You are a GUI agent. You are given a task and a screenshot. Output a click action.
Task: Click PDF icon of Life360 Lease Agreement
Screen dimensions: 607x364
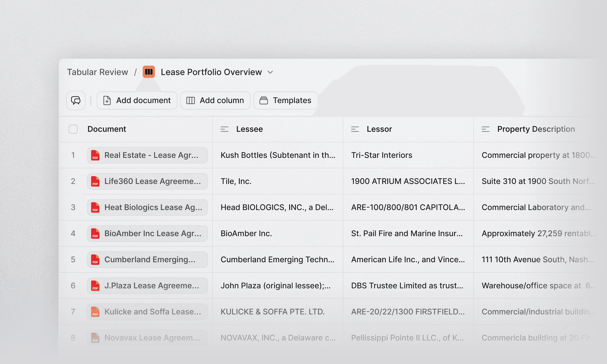pyautogui.click(x=95, y=181)
